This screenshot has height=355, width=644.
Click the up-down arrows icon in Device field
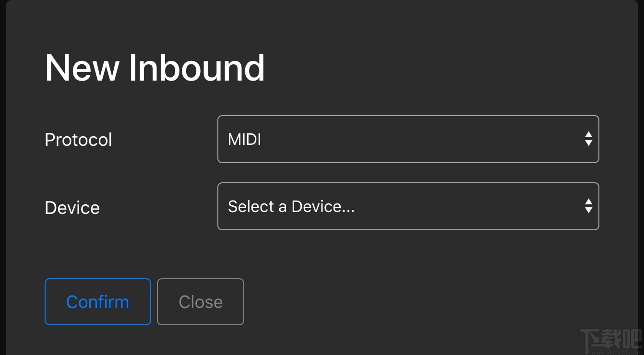click(588, 206)
